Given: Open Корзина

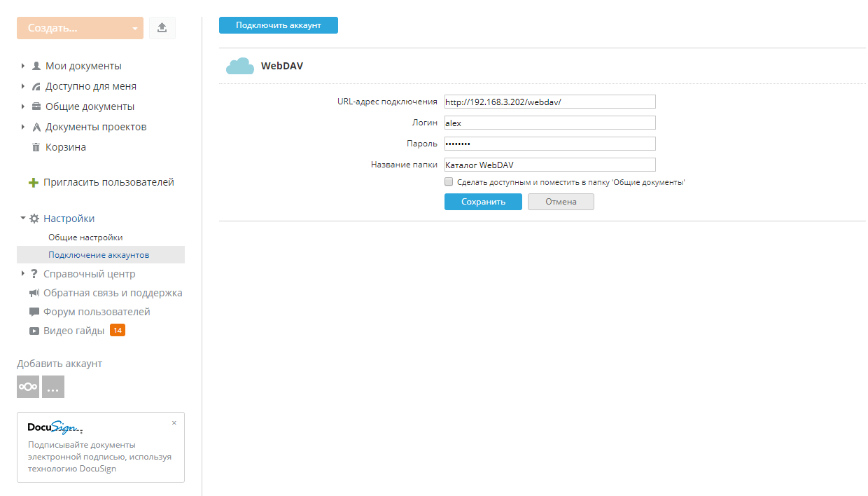Looking at the screenshot, I should (x=66, y=147).
